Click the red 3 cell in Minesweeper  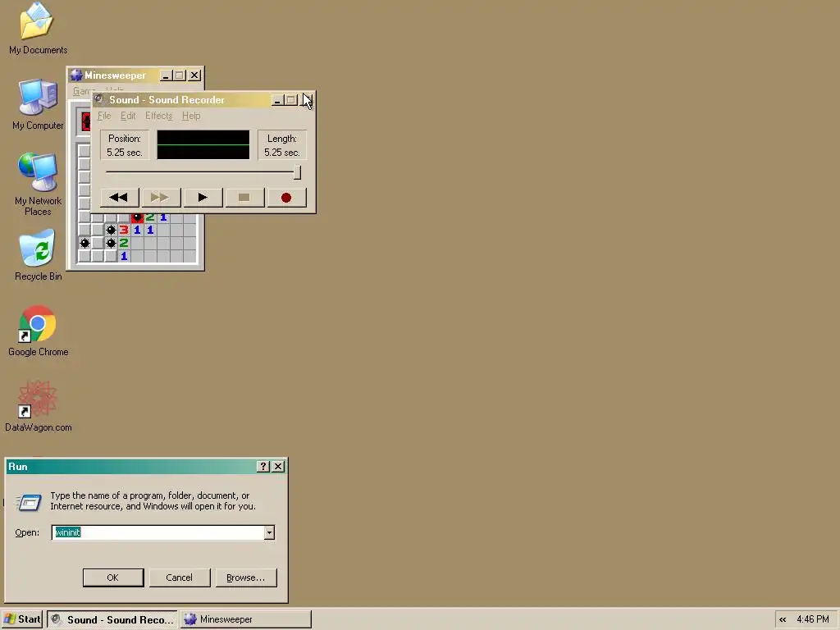124,230
